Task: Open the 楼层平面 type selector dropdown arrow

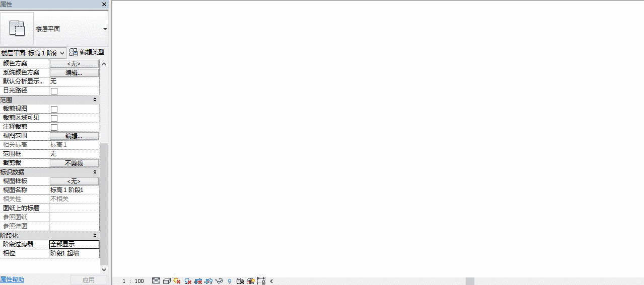Action: coord(105,29)
